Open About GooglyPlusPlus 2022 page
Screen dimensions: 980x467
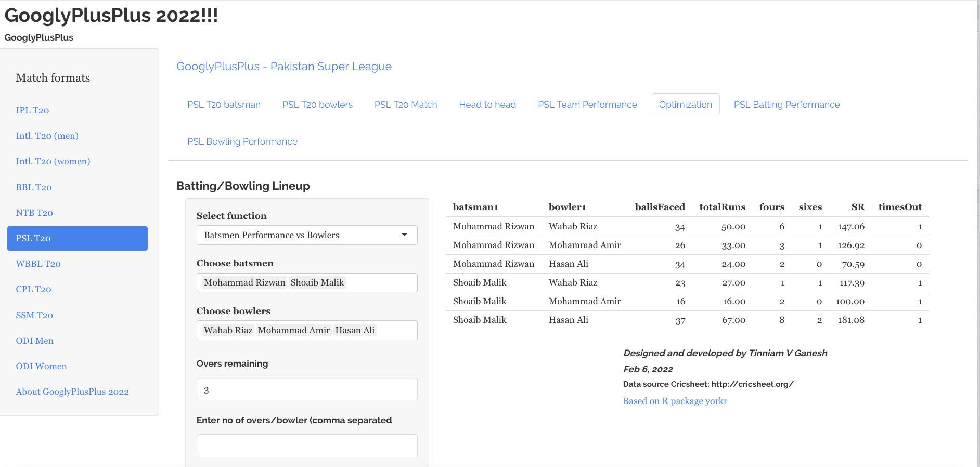tap(72, 392)
